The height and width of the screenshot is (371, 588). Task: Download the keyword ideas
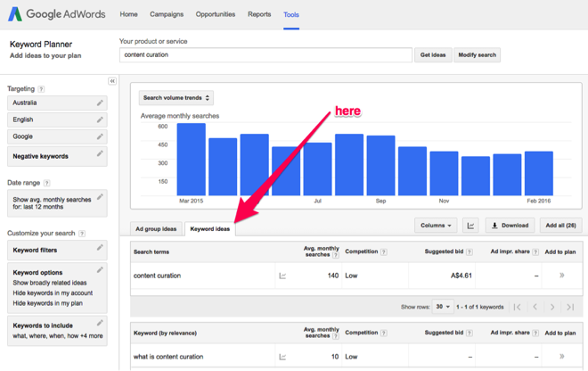510,226
